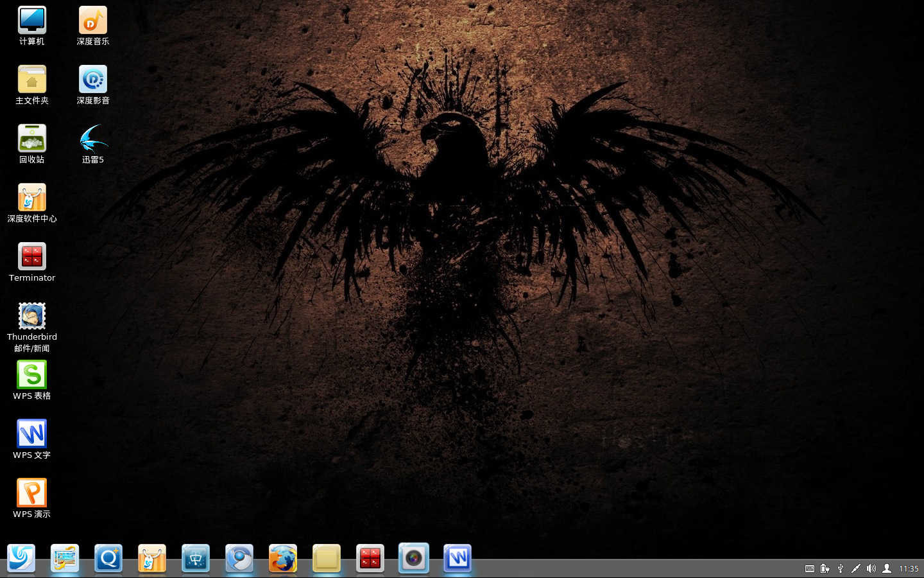924x578 pixels.
Task: Open the file manager folder in dock
Action: coord(327,559)
